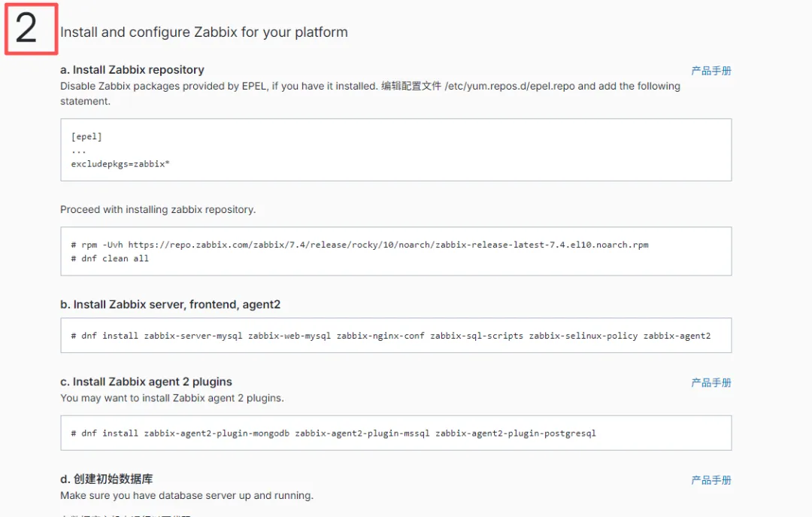The width and height of the screenshot is (812, 517).
Task: Open 产品手册 link beside Install Zabbix agent 2 plugins
Action: pos(711,383)
